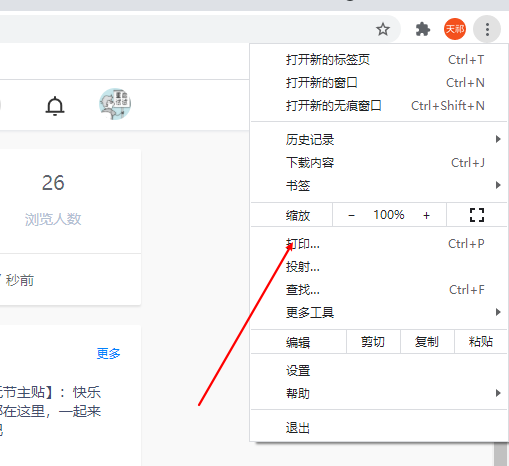Open 下载内容 from the menu
This screenshot has height=466, width=509.
379,163
